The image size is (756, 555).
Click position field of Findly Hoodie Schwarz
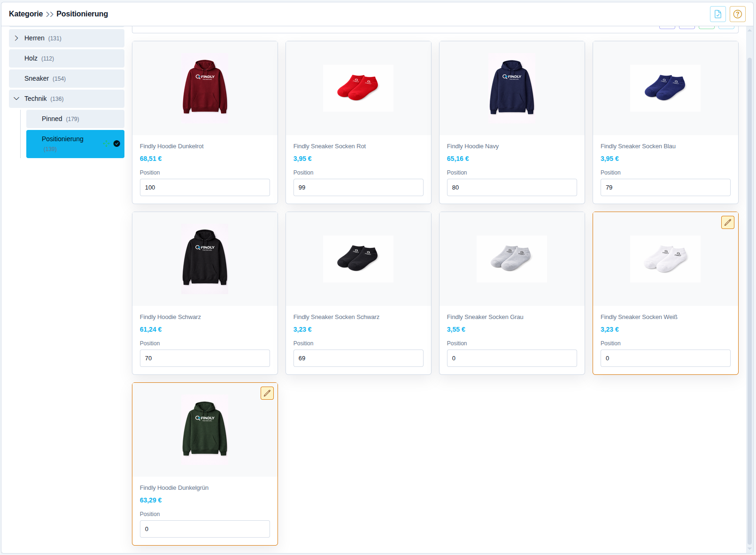[x=205, y=358]
